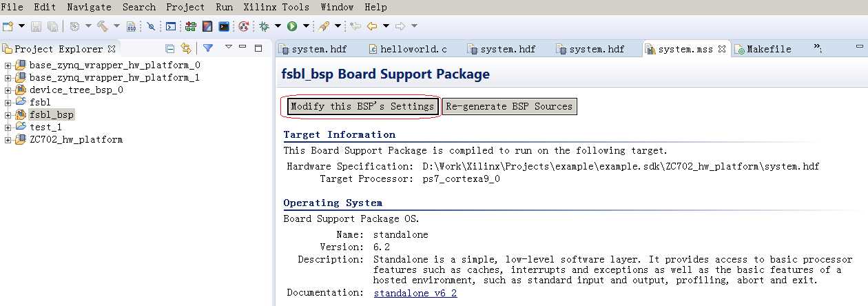This screenshot has width=868, height=306.
Task: Open the terminal console toolbar icon
Action: (x=224, y=26)
